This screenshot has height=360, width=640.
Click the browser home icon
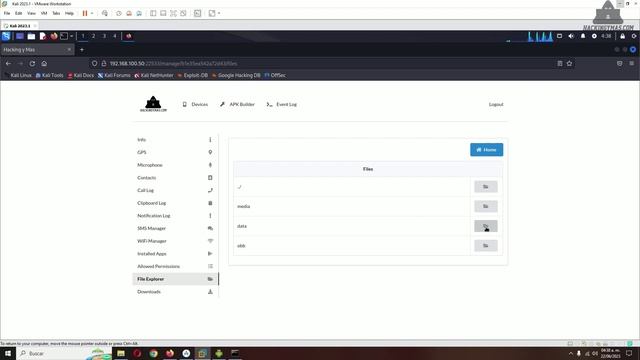pyautogui.click(x=44, y=64)
